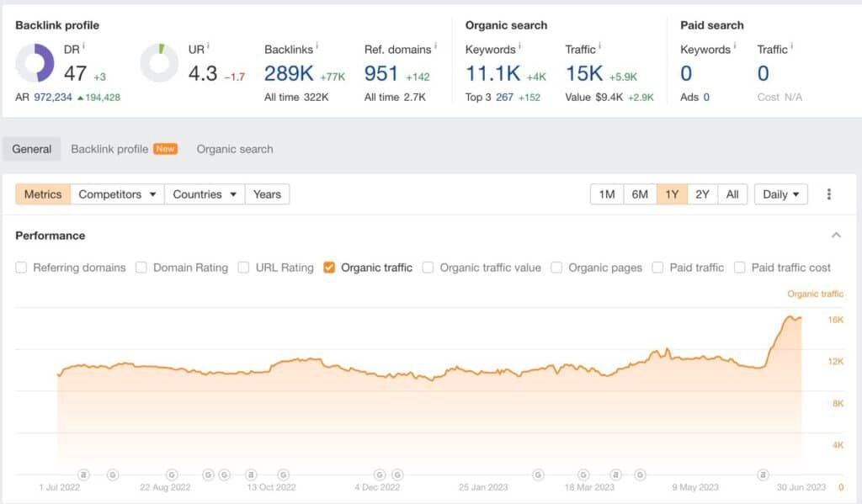
Task: Click the orange 'Organic traffic' axis legend
Action: click(x=815, y=294)
